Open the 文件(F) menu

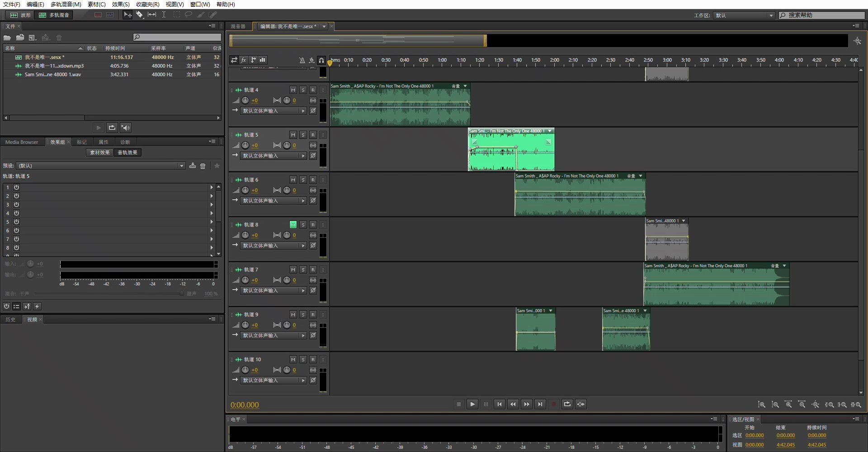point(12,4)
